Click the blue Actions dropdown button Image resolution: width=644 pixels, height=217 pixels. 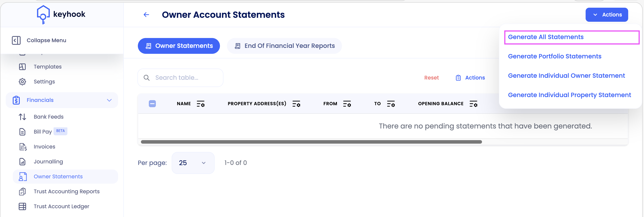(606, 15)
